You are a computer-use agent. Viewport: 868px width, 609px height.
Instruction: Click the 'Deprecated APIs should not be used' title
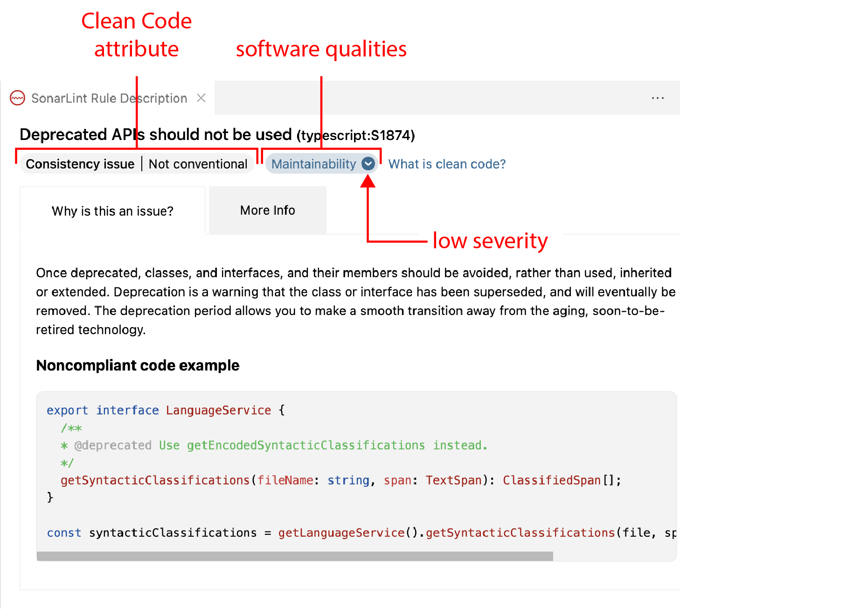(156, 134)
